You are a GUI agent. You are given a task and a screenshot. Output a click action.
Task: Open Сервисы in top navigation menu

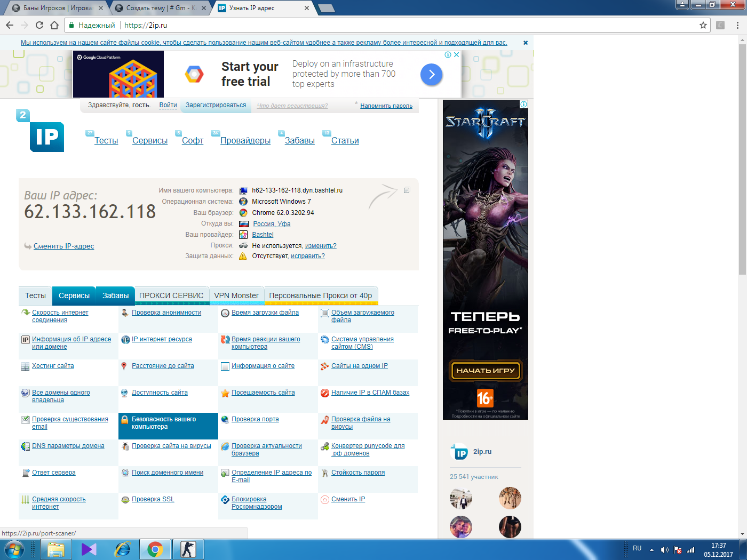point(150,141)
